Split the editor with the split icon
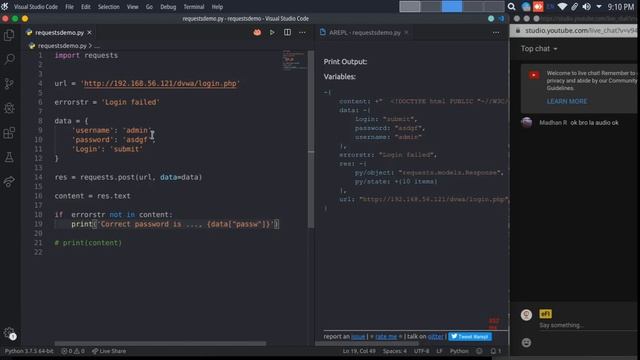The height and width of the screenshot is (360, 640). 287,33
